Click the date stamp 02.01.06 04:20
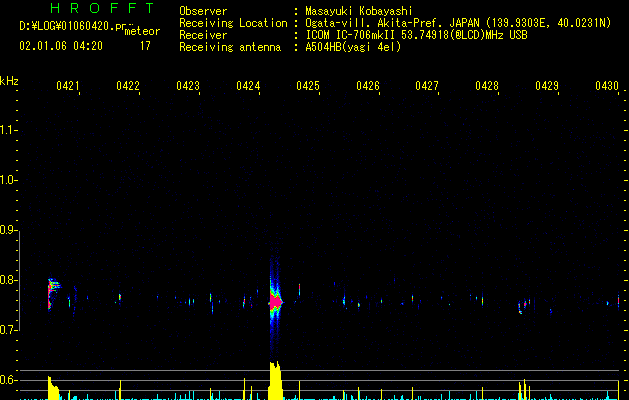This screenshot has height=400, width=629. [61, 46]
